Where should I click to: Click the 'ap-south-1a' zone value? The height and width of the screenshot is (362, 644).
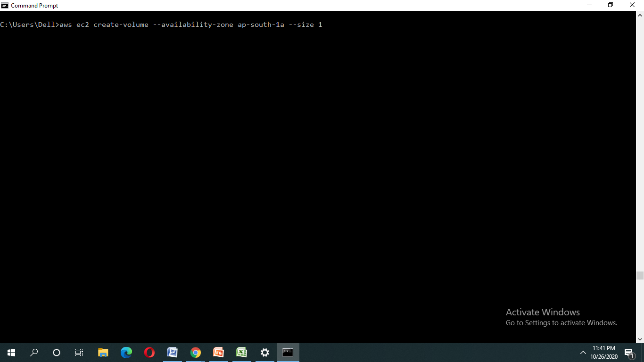click(261, 25)
